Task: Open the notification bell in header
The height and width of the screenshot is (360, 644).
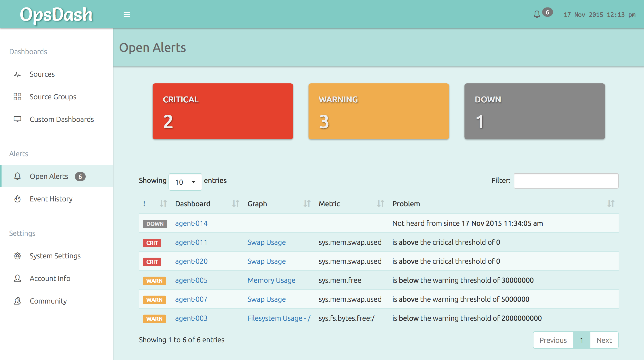Action: point(537,14)
